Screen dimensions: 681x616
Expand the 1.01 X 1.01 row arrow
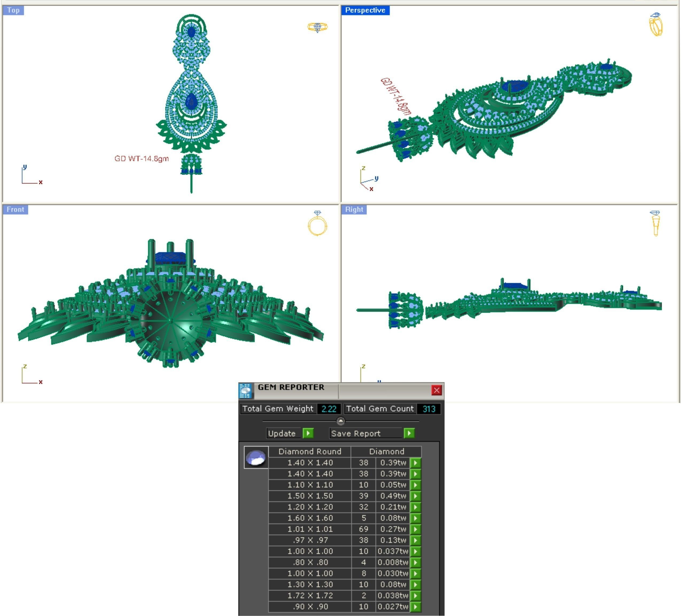[x=415, y=529]
